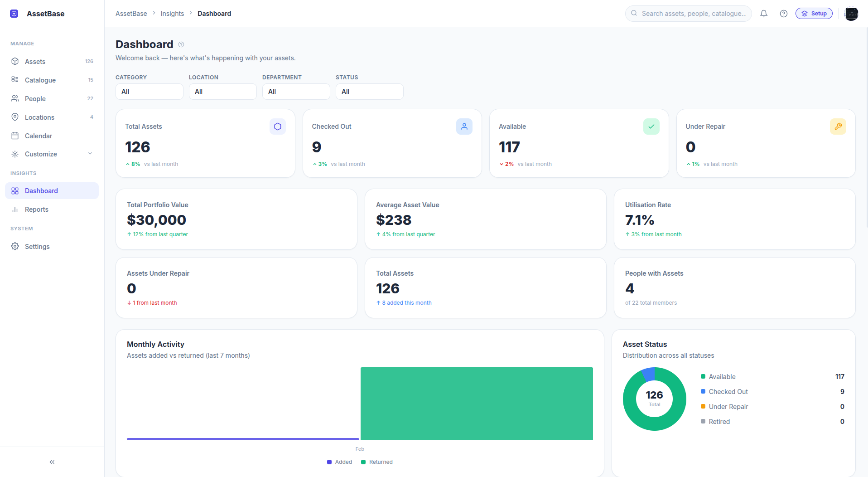Toggle the Returned series in chart legend
Image resolution: width=868 pixels, height=477 pixels.
point(376,462)
